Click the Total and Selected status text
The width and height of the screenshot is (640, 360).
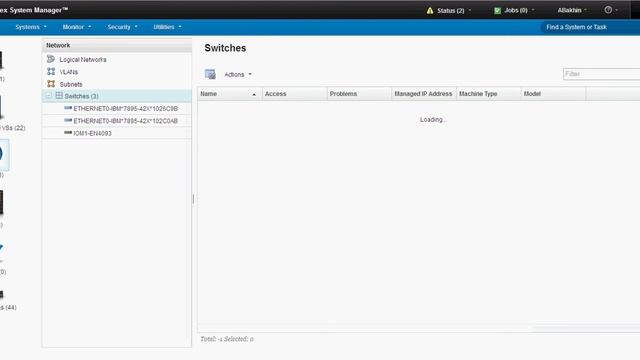[227, 339]
